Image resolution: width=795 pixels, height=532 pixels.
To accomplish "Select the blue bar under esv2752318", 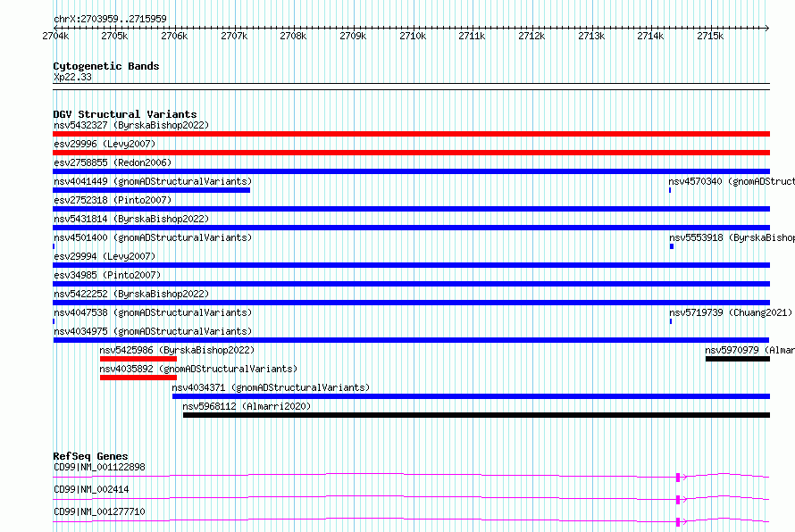I will pos(411,209).
